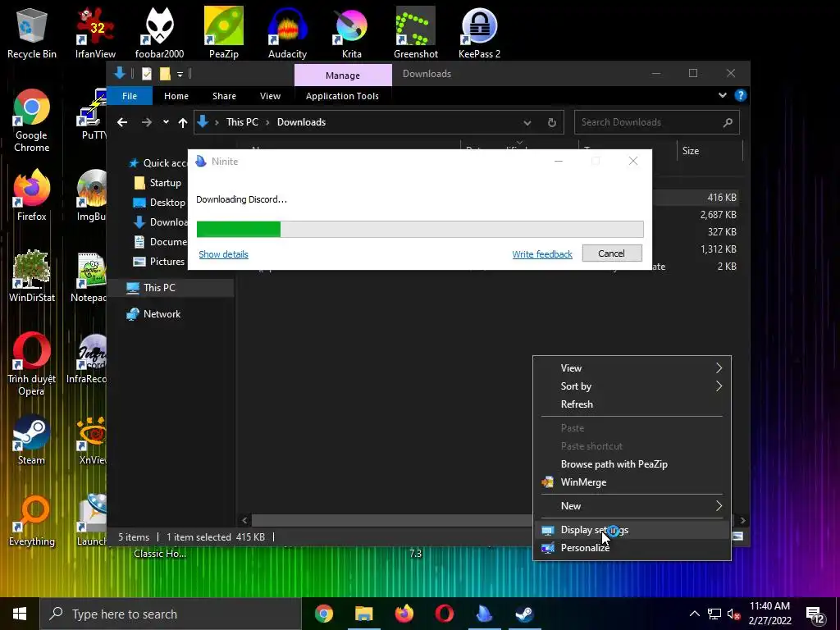The height and width of the screenshot is (630, 840).
Task: Click Firefox icon in the taskbar
Action: (x=404, y=614)
